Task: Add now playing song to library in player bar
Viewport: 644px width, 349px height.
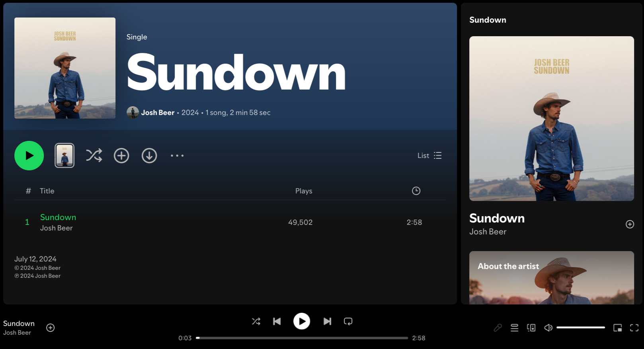Action: coord(51,328)
